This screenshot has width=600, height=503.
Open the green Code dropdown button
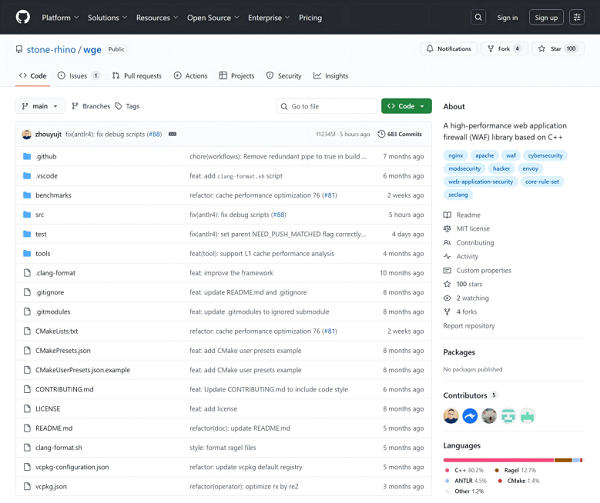point(405,106)
